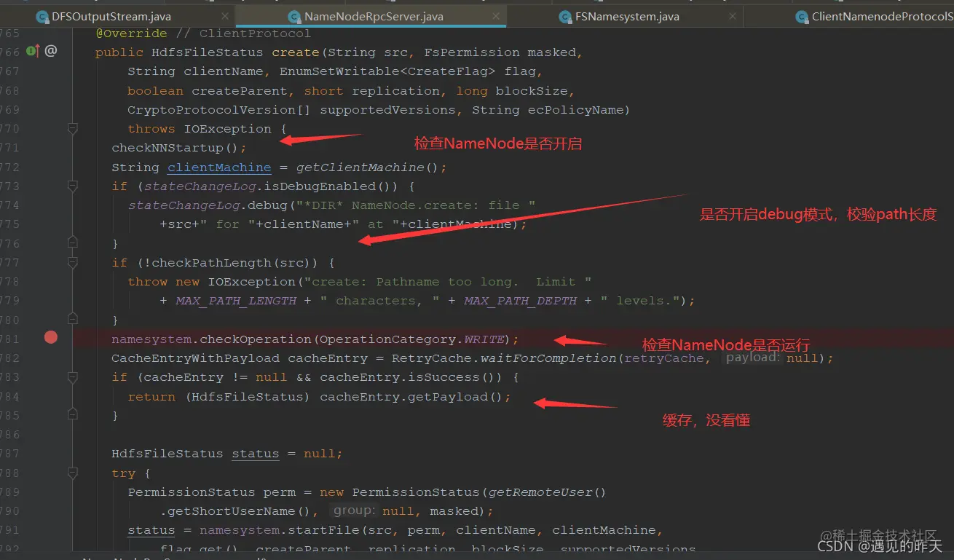Click the implements-method gutter icon beside create
Screen dimensions: 954x560
33,51
